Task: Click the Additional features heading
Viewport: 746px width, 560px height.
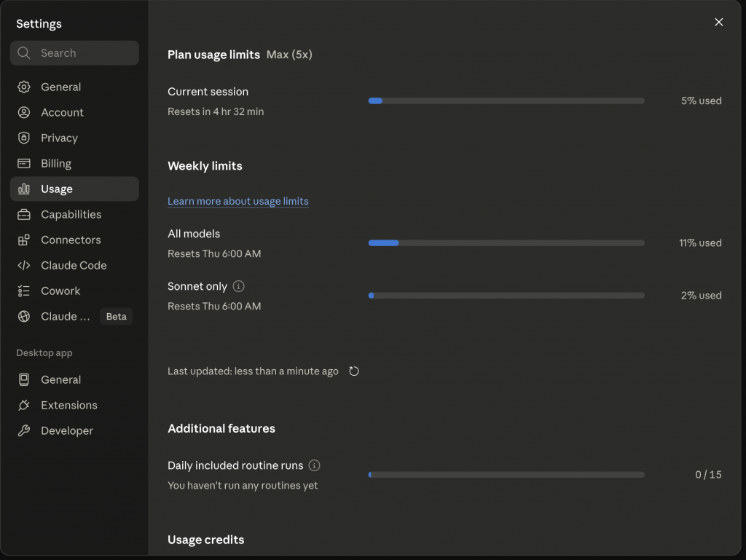Action: (221, 428)
